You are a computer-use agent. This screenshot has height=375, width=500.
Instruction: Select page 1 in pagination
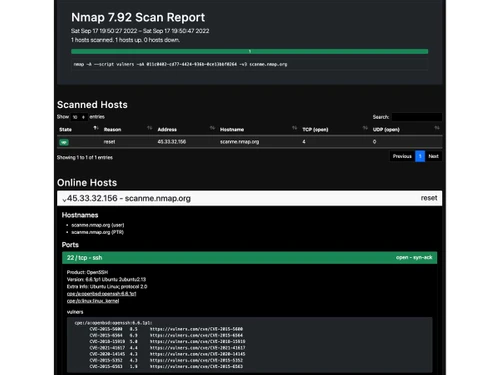(420, 156)
